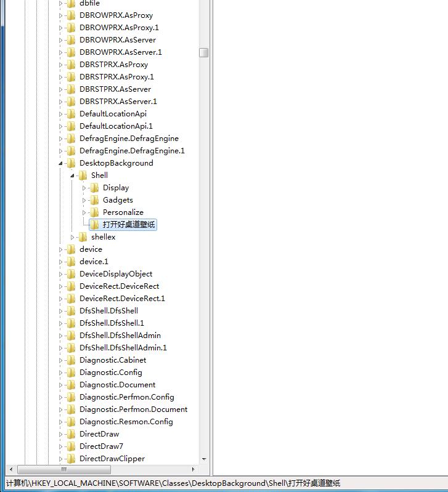Click the registry path in status bar
Screen dimensions: 448x492
coord(173,483)
